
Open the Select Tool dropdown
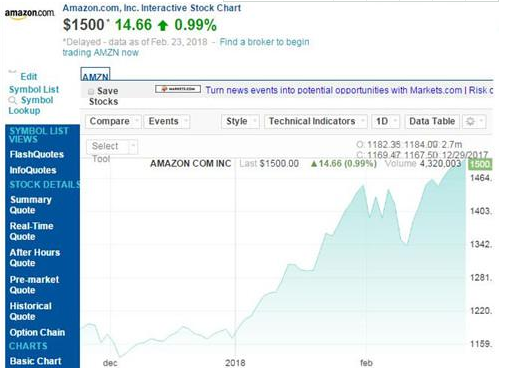[112, 146]
